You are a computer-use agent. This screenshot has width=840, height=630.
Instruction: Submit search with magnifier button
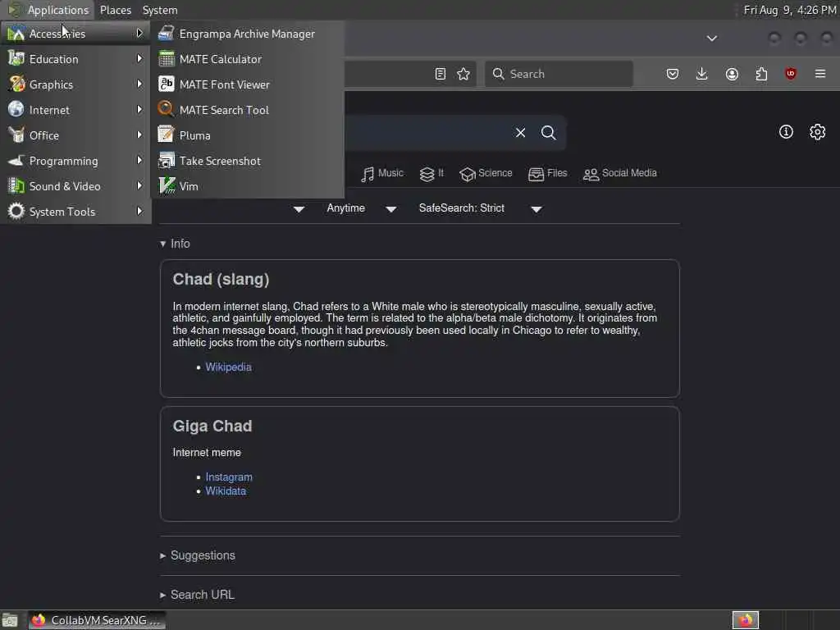tap(548, 132)
